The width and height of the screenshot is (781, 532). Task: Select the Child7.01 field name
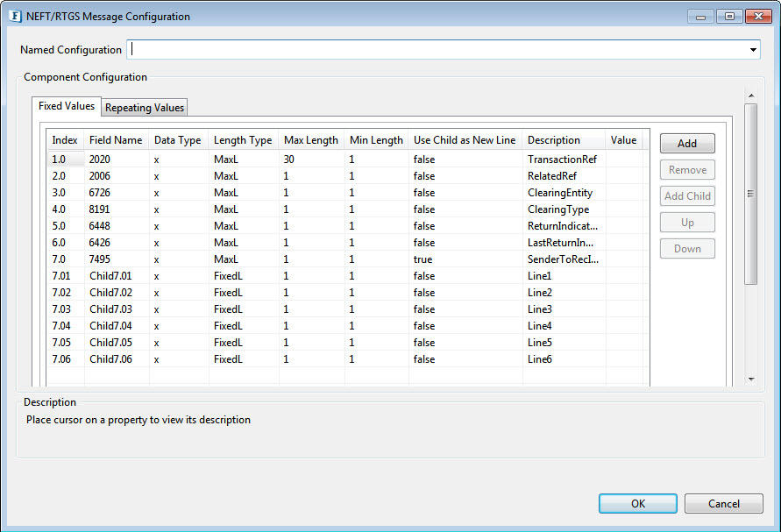110,276
